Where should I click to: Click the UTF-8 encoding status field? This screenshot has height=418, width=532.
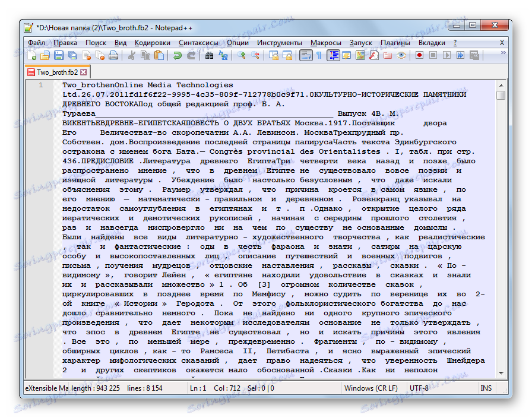pyautogui.click(x=419, y=388)
